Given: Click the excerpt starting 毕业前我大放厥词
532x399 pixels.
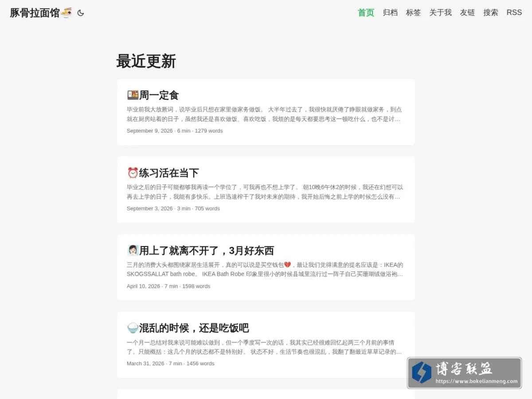Looking at the screenshot, I should (x=265, y=114).
